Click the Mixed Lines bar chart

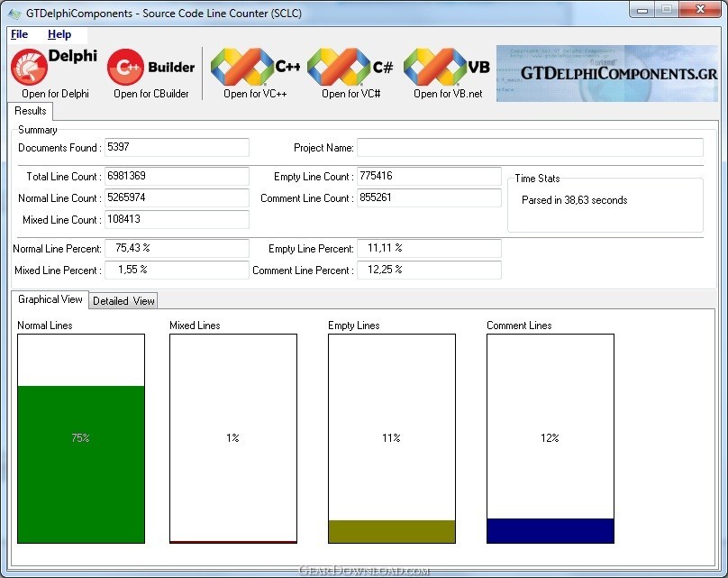(x=233, y=438)
